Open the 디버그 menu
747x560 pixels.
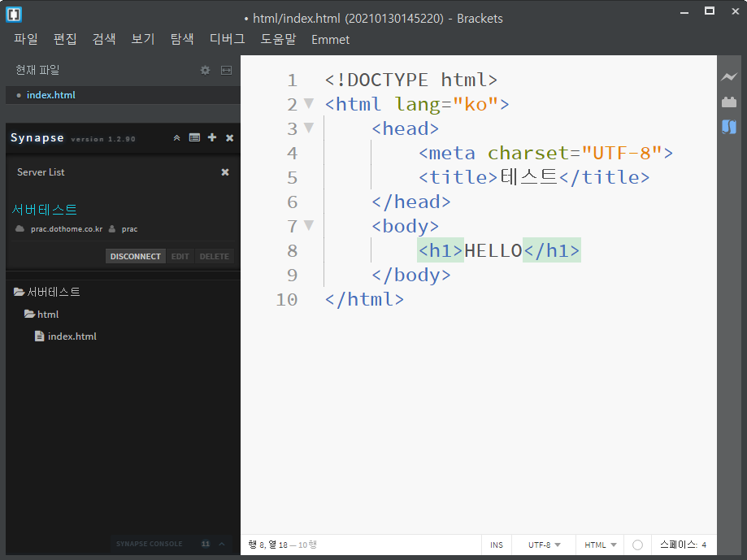coord(228,39)
